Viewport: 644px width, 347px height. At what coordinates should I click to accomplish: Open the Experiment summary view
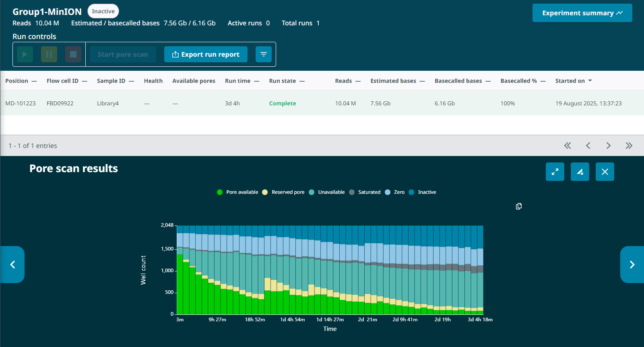(x=582, y=13)
